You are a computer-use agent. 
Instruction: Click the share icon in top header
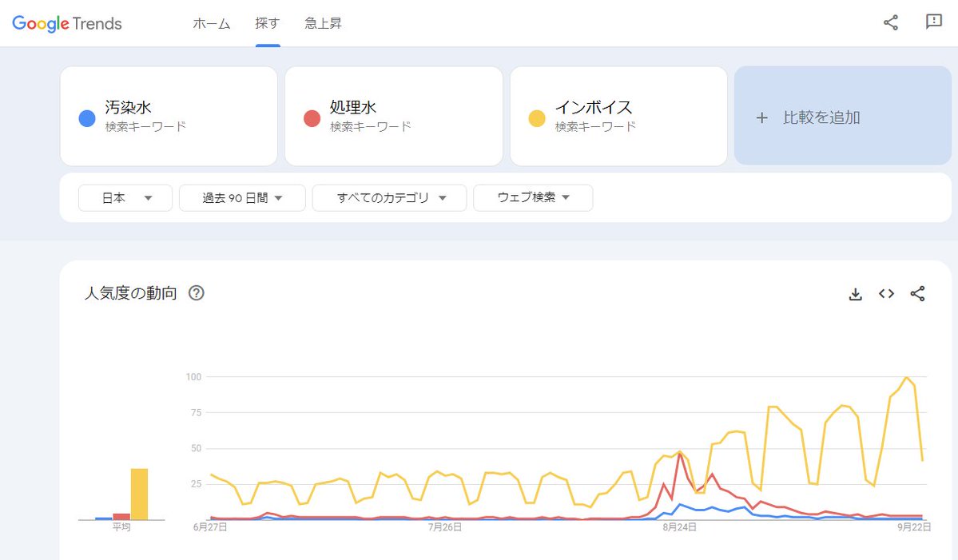tap(891, 23)
